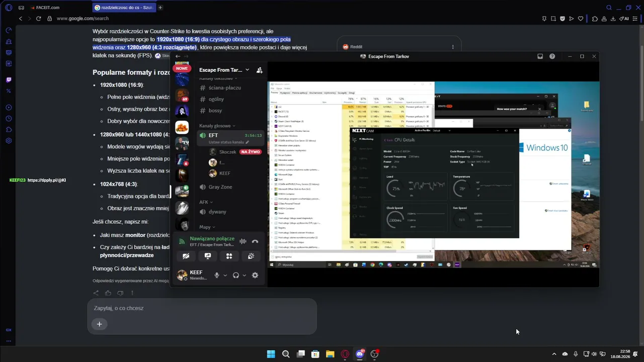Open Opera tab search
This screenshot has height=362, width=644.
(609, 8)
